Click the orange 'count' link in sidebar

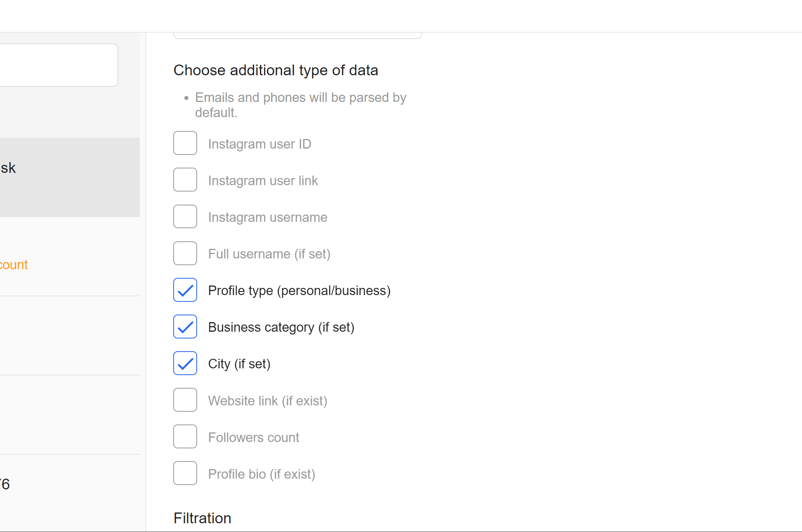pyautogui.click(x=14, y=265)
